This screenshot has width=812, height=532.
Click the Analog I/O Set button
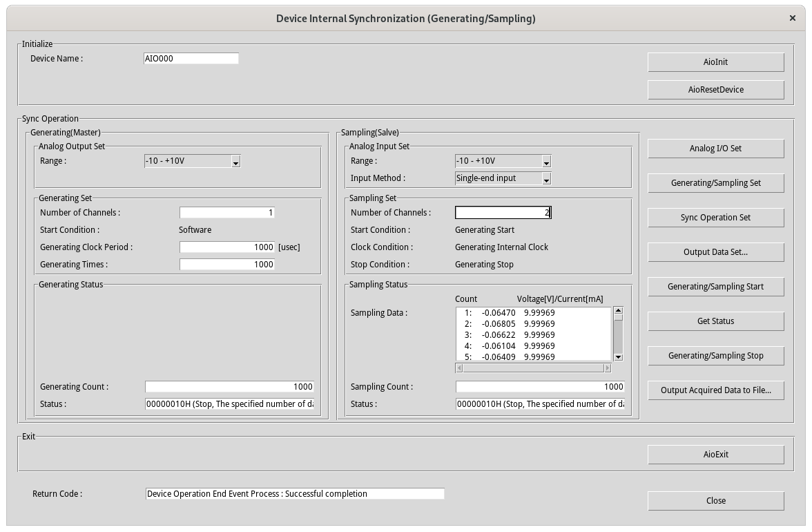[x=715, y=149]
